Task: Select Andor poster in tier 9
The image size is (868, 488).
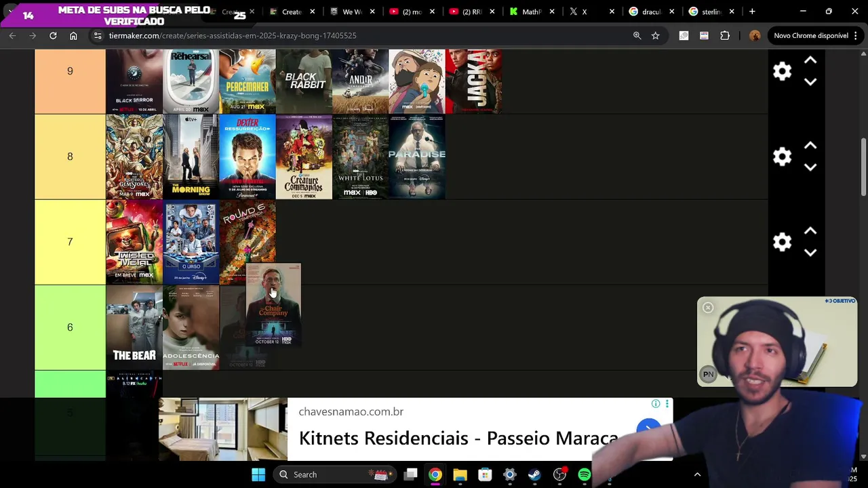Action: pyautogui.click(x=360, y=81)
